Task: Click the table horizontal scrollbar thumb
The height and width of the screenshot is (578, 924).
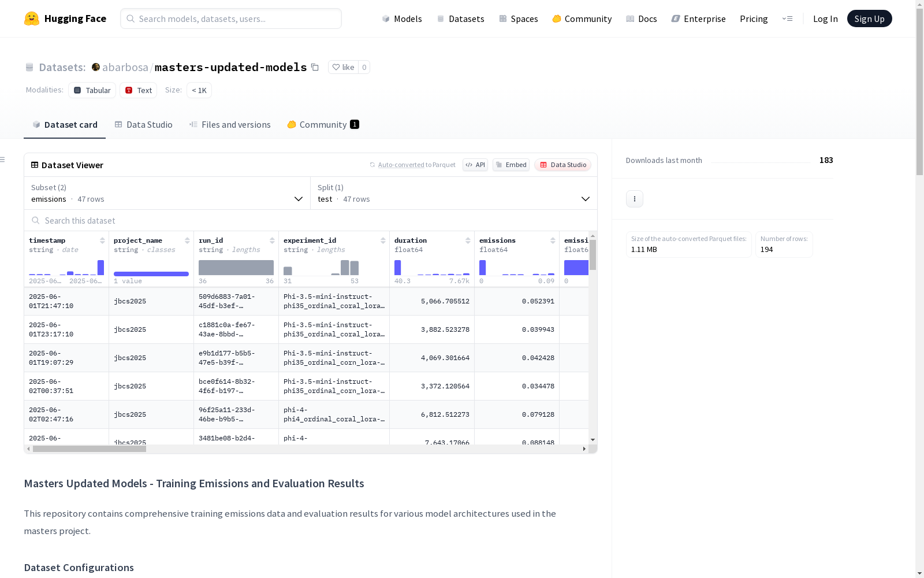Action: (90, 449)
